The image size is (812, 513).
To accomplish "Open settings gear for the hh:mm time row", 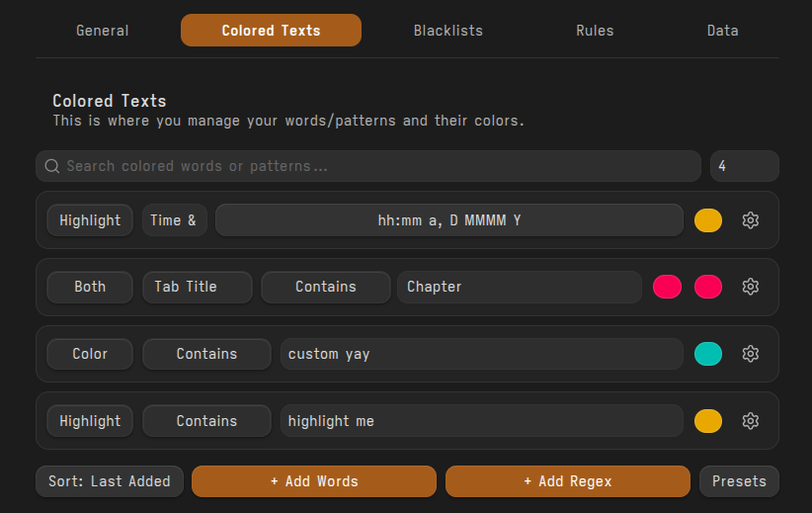I will 751,220.
